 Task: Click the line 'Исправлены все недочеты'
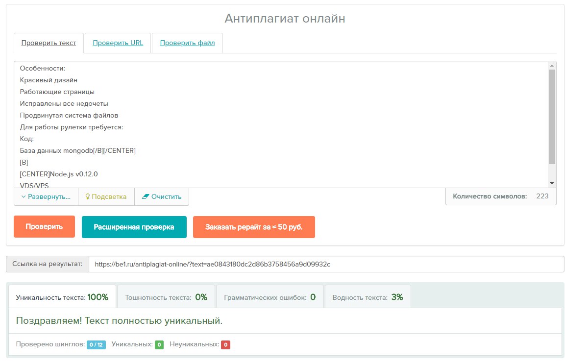(x=64, y=103)
